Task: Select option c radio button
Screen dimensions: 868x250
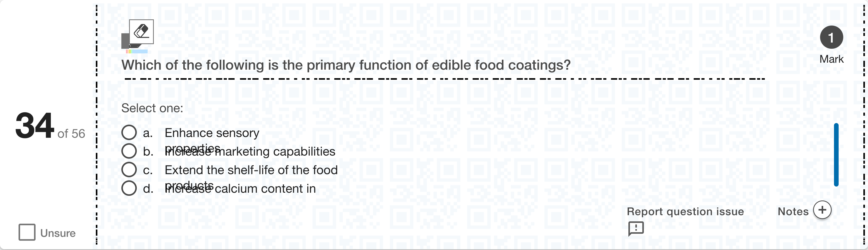Action: (129, 170)
